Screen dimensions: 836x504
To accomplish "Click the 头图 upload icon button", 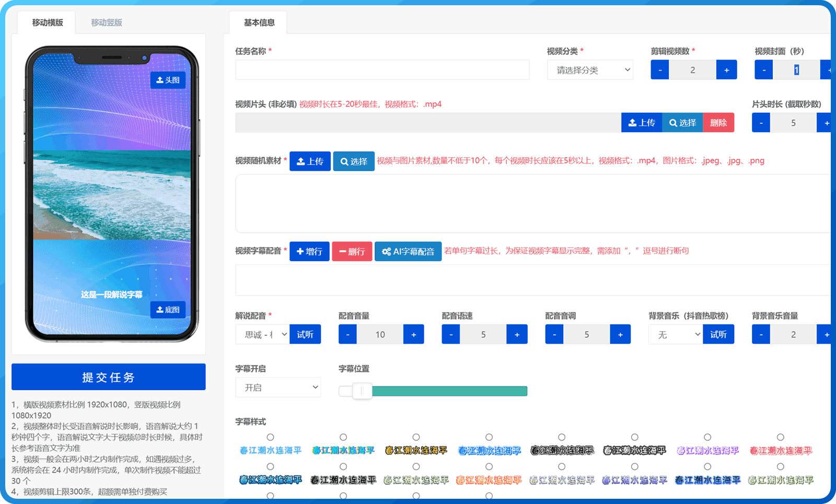I will pyautogui.click(x=168, y=80).
